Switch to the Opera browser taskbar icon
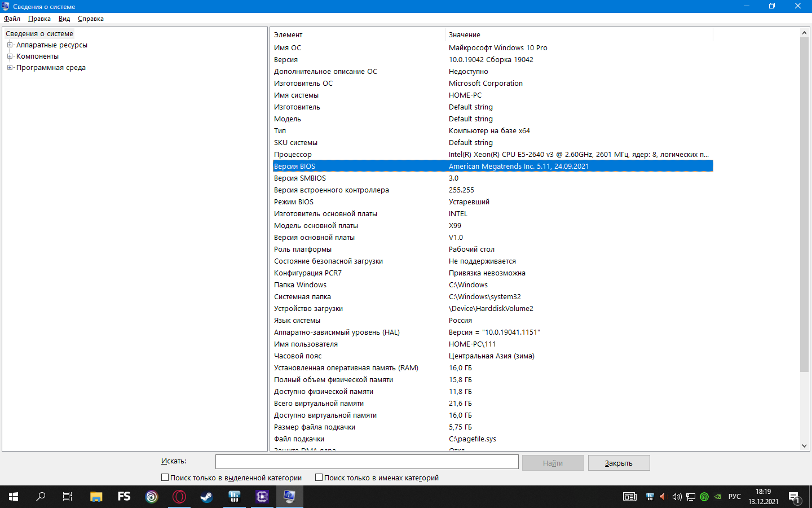 pyautogui.click(x=179, y=497)
